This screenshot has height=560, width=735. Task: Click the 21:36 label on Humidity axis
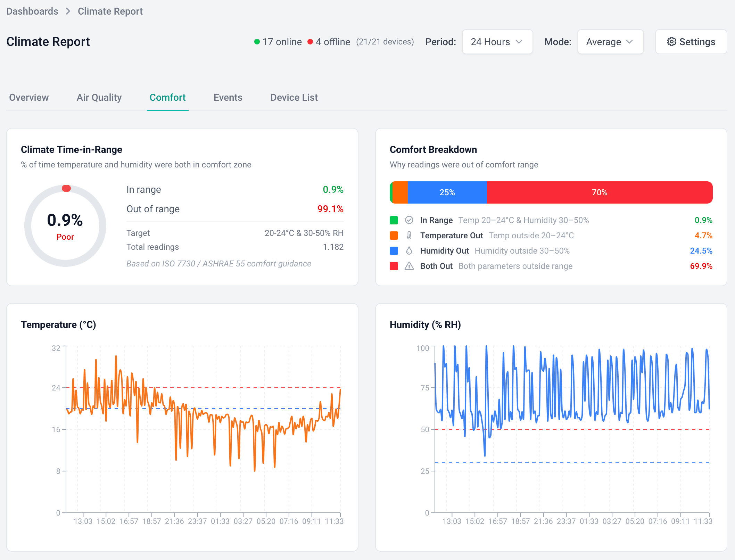point(543,521)
